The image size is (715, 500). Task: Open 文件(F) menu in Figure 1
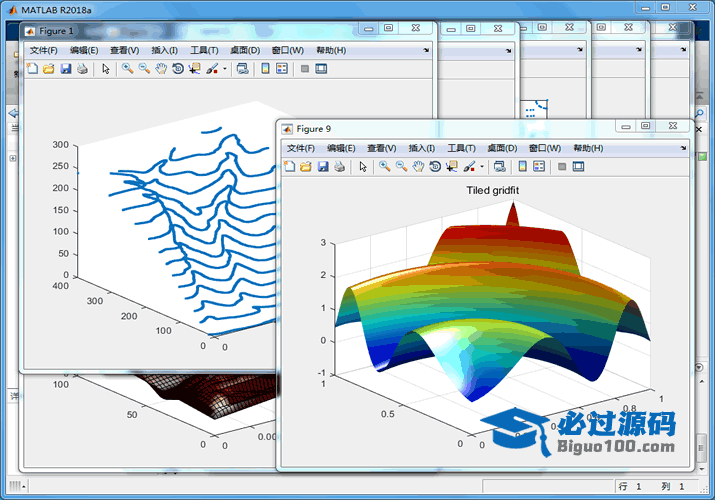click(x=44, y=50)
